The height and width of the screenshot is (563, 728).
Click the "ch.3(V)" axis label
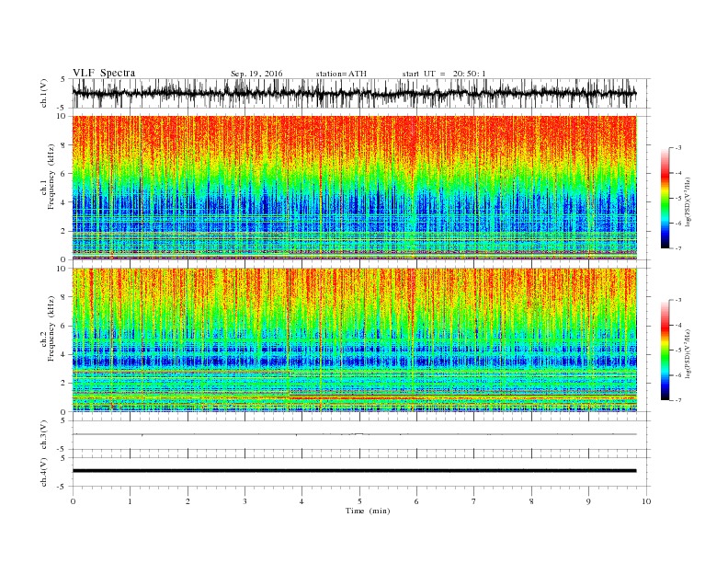point(43,435)
